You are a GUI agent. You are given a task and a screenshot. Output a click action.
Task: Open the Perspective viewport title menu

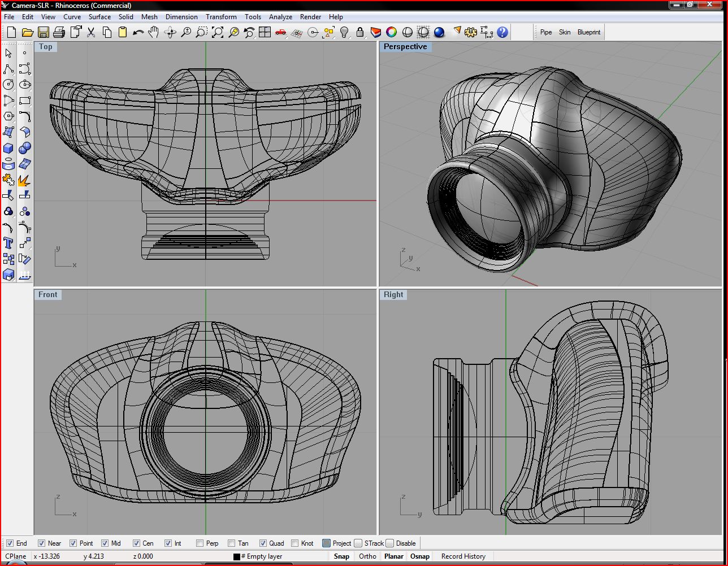click(406, 47)
